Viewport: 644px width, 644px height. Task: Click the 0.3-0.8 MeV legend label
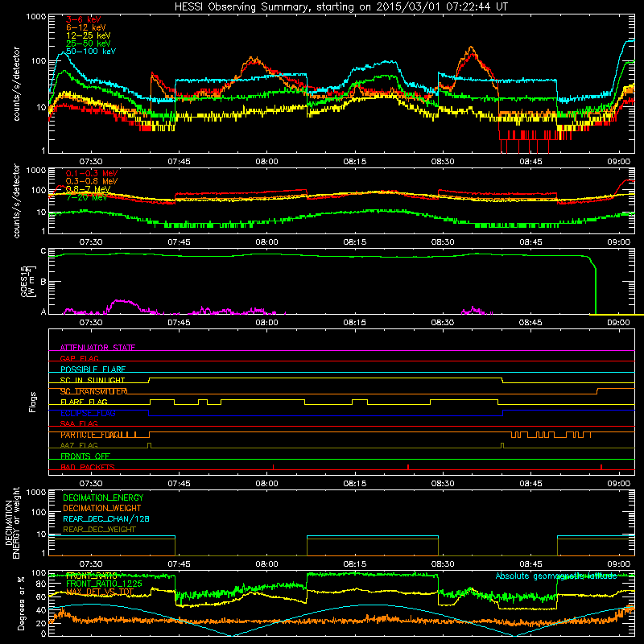[92, 181]
